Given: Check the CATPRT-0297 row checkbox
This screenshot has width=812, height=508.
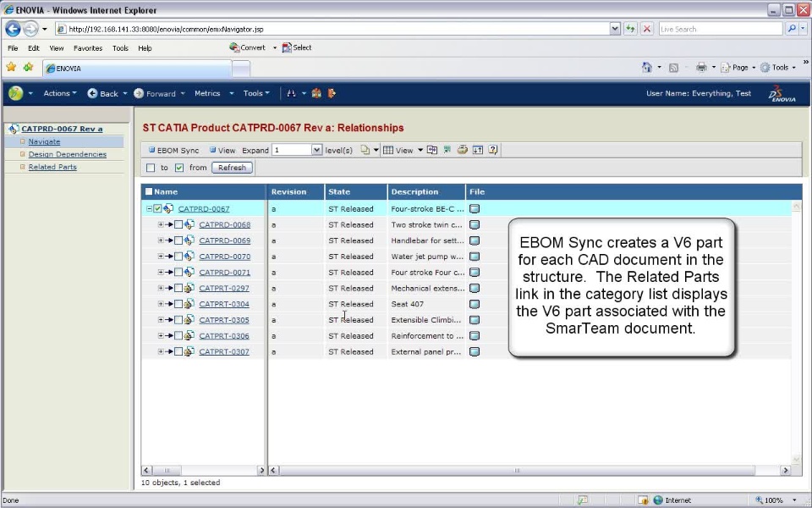Looking at the screenshot, I should point(178,288).
